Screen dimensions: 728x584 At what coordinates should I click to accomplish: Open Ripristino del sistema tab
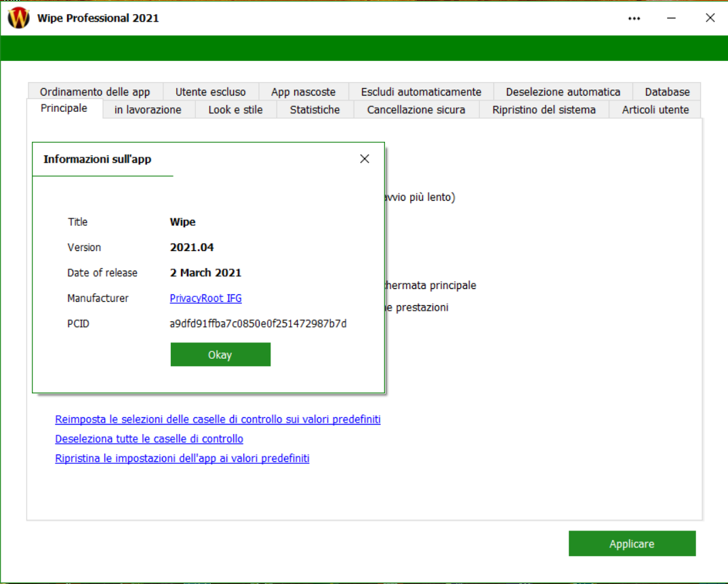click(x=544, y=110)
